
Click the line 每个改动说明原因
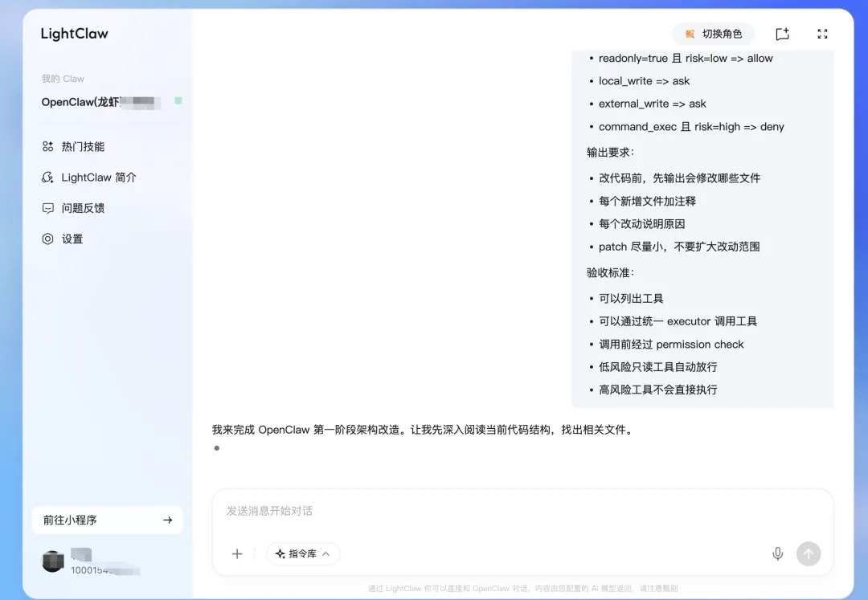(x=641, y=224)
